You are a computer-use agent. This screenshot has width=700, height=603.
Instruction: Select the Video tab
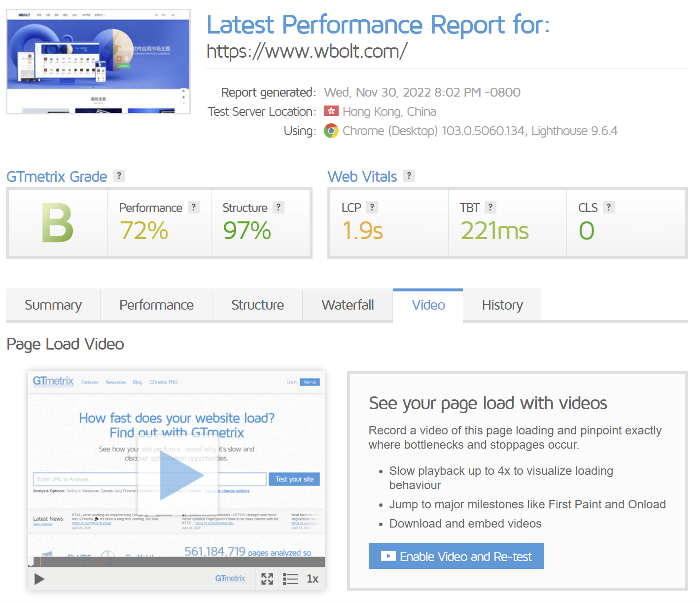point(428,305)
